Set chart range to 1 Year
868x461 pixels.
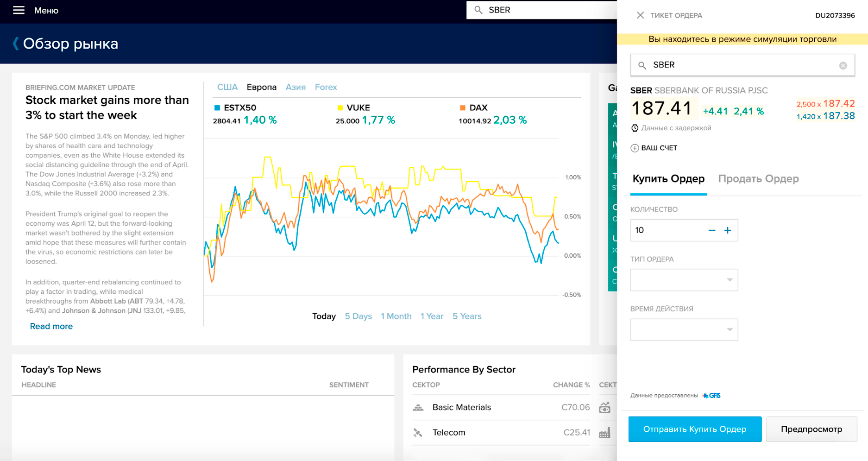[432, 316]
